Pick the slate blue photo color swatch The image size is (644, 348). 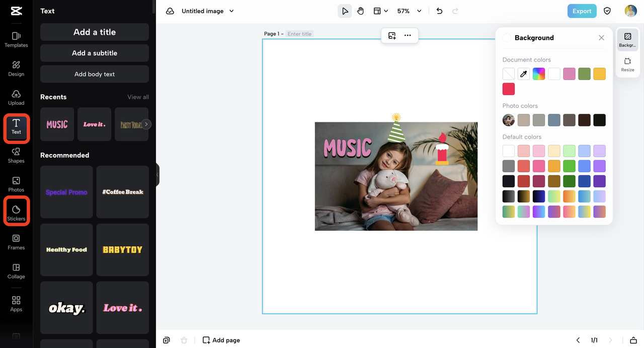click(554, 120)
